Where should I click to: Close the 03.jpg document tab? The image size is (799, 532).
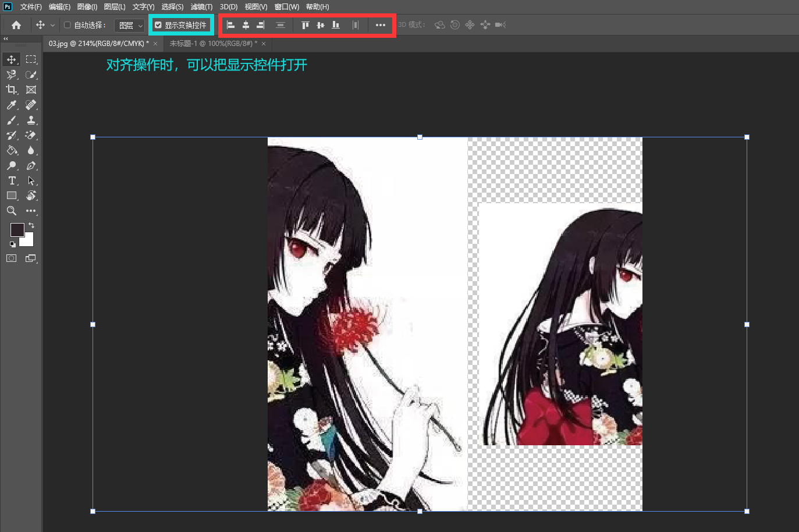point(155,44)
